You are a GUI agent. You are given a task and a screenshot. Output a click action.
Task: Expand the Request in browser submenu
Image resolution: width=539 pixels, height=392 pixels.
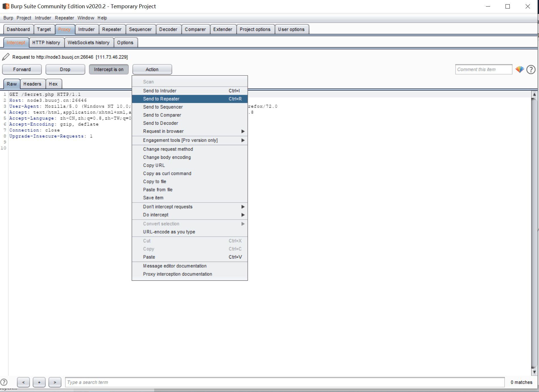(x=190, y=131)
